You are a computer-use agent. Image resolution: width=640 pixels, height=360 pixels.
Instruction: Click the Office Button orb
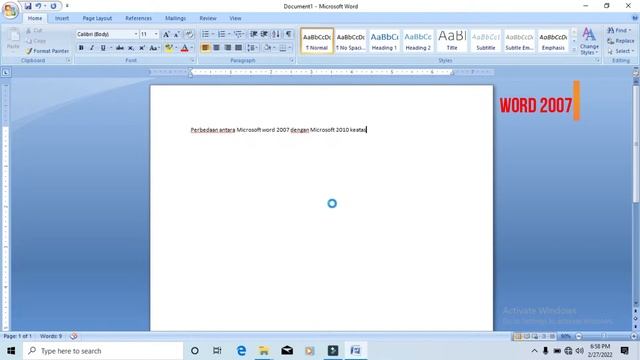10,10
